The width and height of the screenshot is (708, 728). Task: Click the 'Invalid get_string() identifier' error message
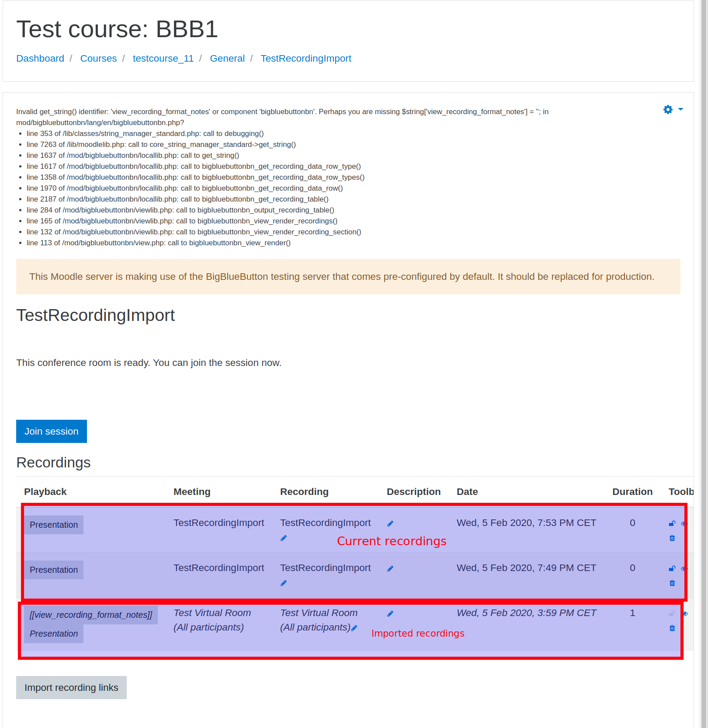[282, 117]
